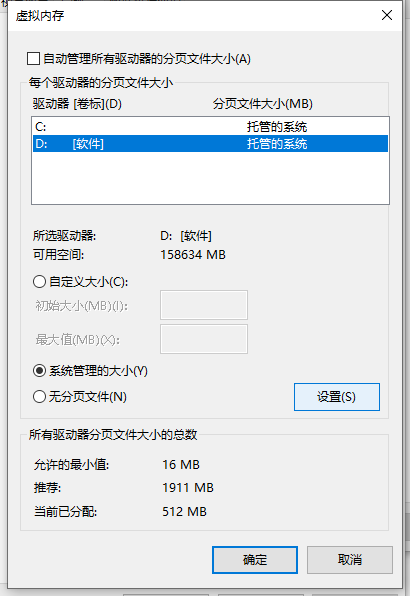Screen dimensions: 410x596
Task: Click the minimum allowed 16 MB value
Action: [x=181, y=464]
